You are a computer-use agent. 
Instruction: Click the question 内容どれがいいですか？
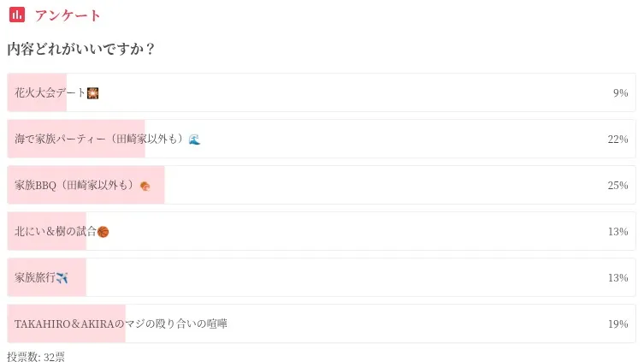81,49
